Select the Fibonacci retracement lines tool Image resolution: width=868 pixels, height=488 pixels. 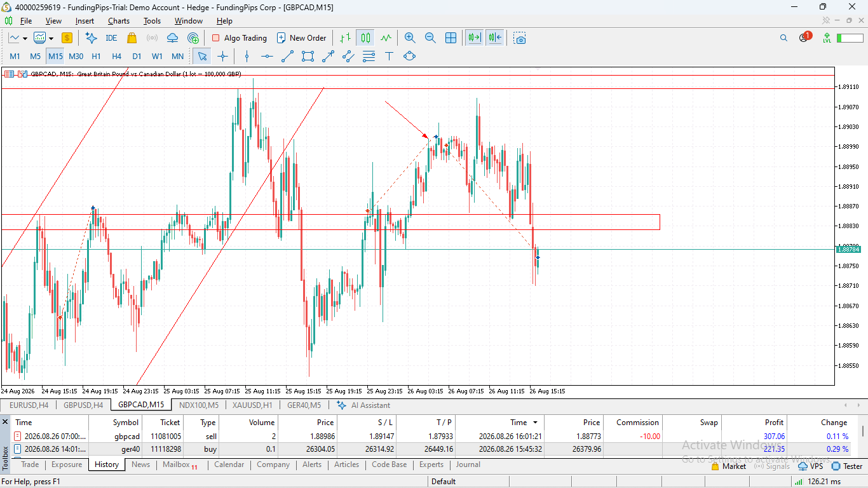pos(369,56)
